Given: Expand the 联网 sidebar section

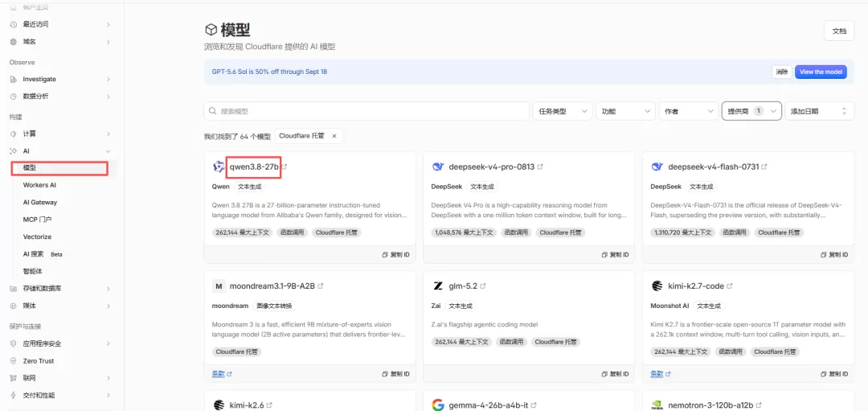Looking at the screenshot, I should pyautogui.click(x=108, y=378).
